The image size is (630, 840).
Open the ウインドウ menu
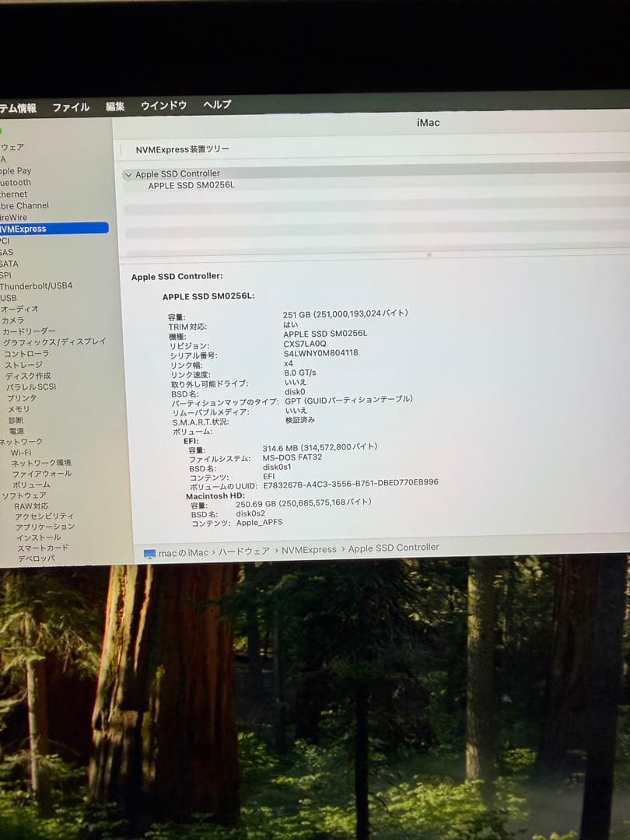coord(163,105)
